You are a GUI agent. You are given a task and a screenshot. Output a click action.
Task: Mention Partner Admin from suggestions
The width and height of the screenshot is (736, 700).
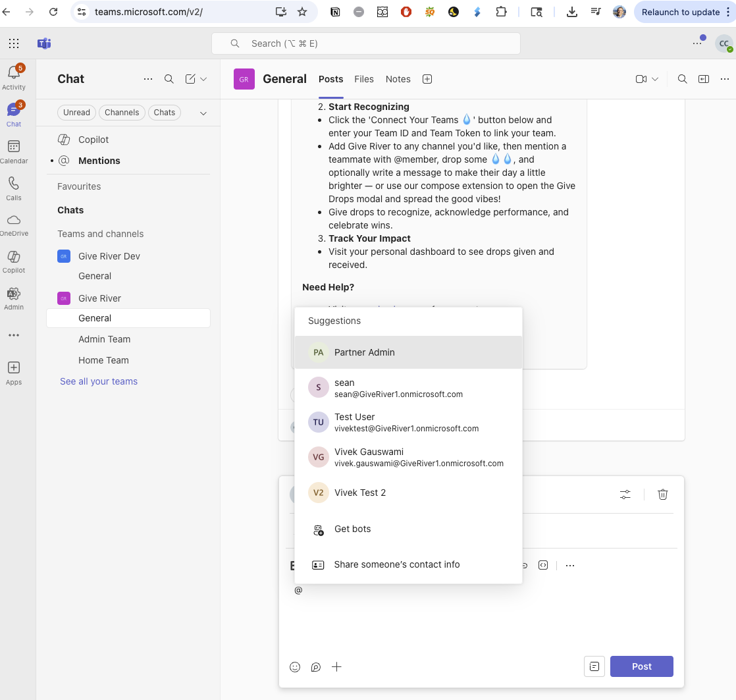408,352
